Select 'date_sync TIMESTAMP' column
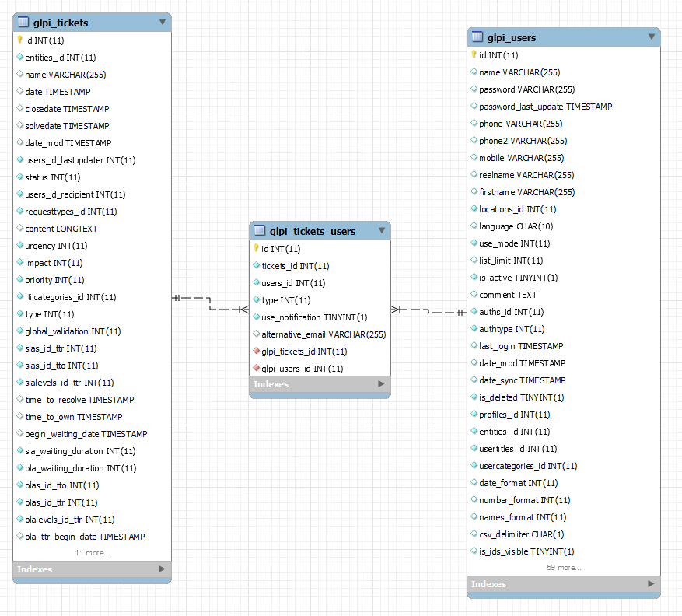The width and height of the screenshot is (682, 616). (522, 380)
